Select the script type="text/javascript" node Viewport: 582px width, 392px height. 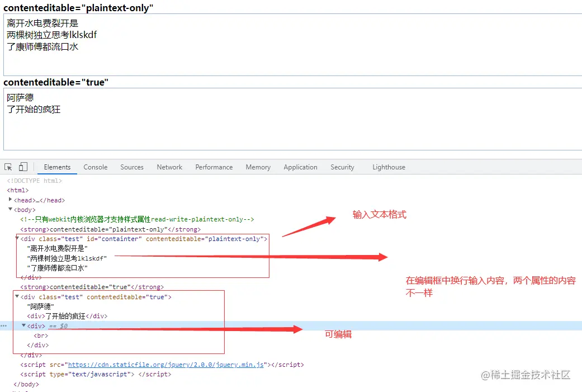[x=96, y=374]
